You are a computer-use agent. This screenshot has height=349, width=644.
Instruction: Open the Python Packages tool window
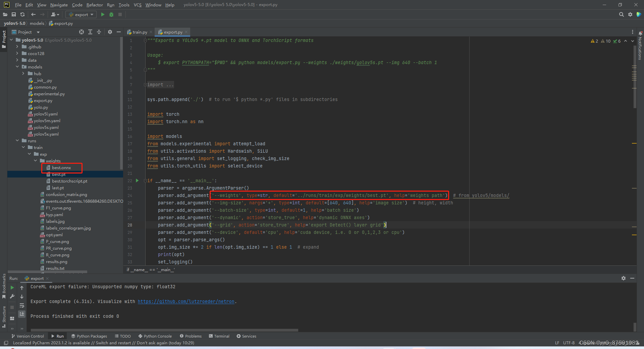89,336
